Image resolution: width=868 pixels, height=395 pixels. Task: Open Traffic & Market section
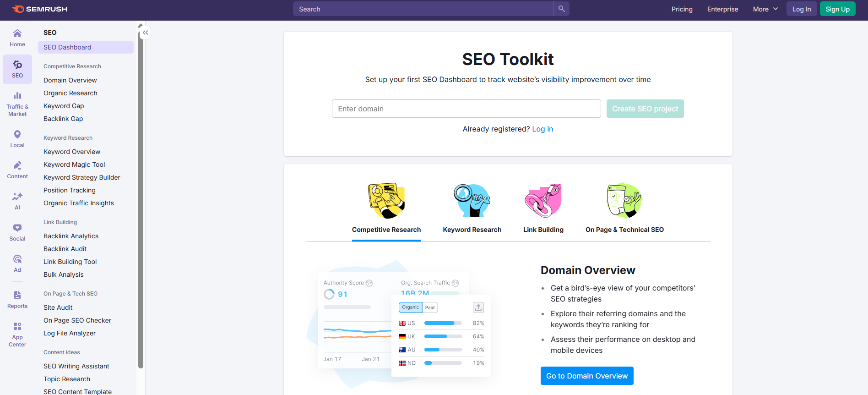[17, 104]
